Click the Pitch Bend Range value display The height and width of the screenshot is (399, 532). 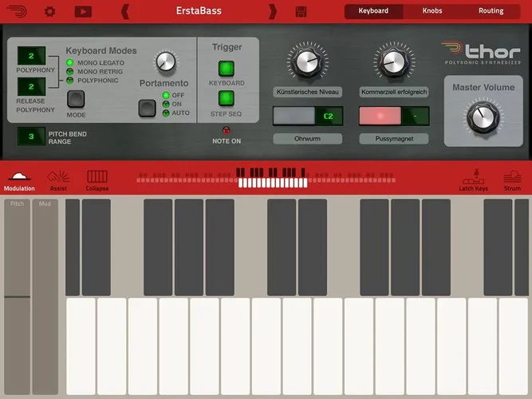[31, 136]
